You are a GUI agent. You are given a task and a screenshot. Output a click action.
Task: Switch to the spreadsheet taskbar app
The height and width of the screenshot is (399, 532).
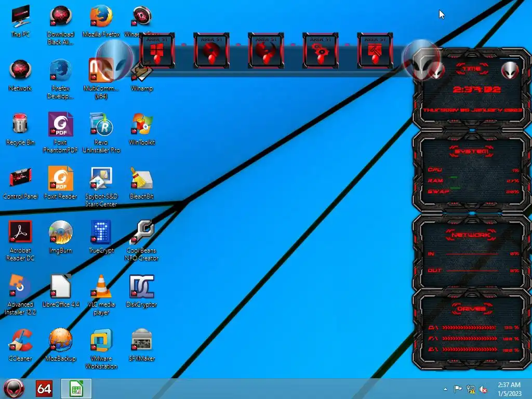click(76, 389)
